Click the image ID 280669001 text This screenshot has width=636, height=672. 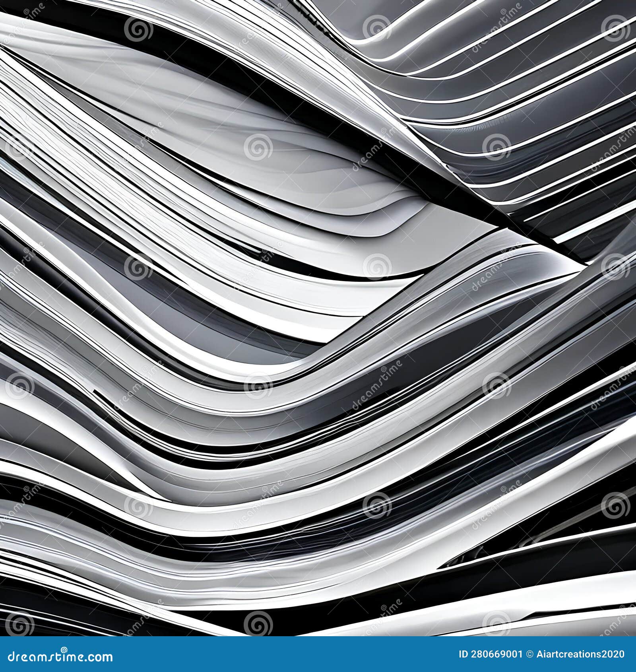[x=491, y=654]
